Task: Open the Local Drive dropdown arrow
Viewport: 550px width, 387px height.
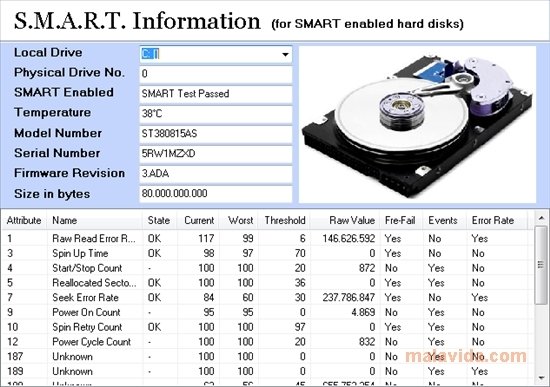Action: pos(285,54)
